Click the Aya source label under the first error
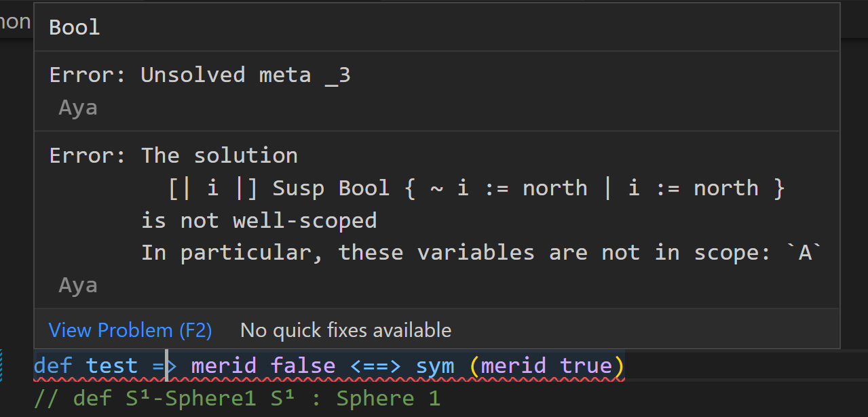 click(77, 106)
